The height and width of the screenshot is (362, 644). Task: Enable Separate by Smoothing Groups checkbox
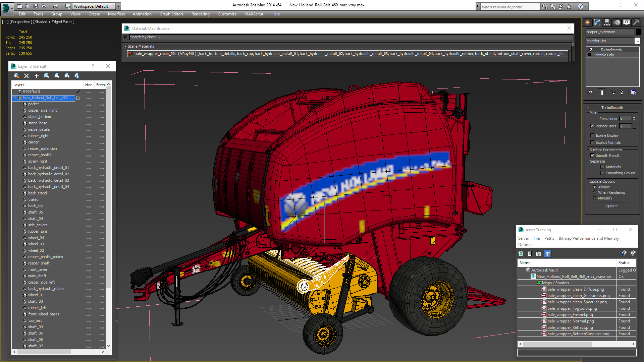click(602, 173)
